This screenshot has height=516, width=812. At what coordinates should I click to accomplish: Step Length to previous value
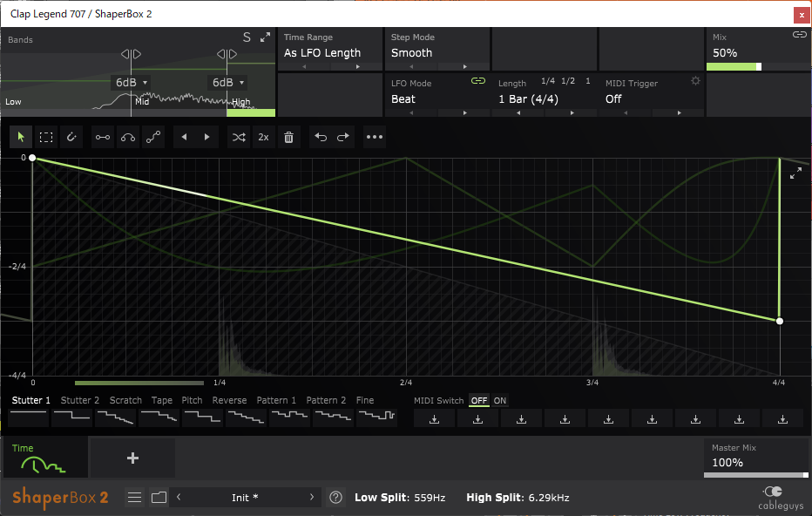click(518, 113)
